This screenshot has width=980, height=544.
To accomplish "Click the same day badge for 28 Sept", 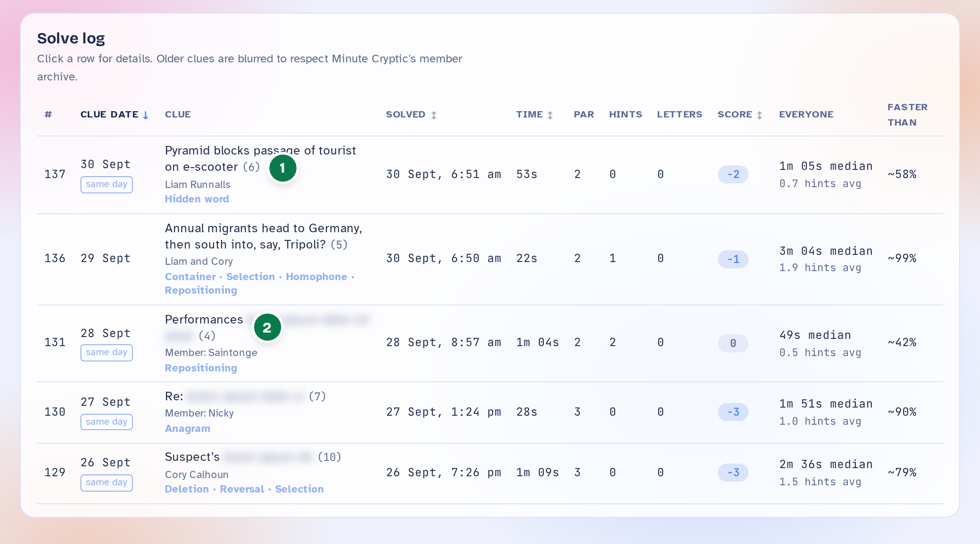I will pyautogui.click(x=107, y=352).
